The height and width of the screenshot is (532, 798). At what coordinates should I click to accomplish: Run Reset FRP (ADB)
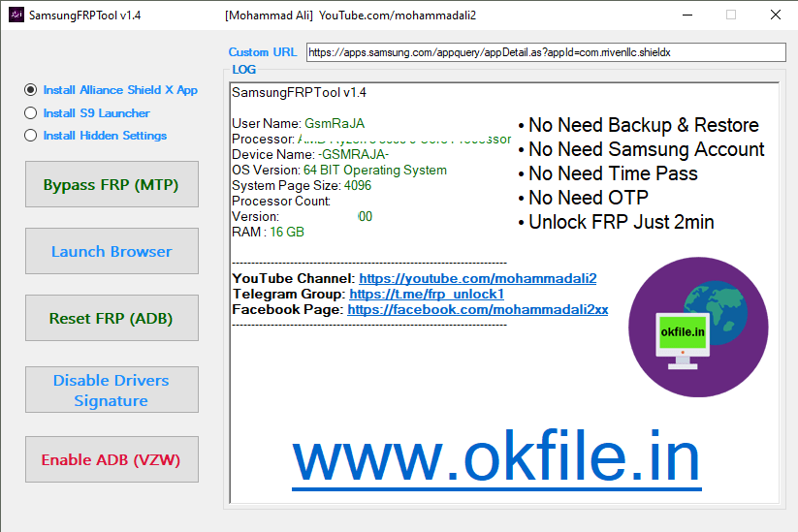112,318
